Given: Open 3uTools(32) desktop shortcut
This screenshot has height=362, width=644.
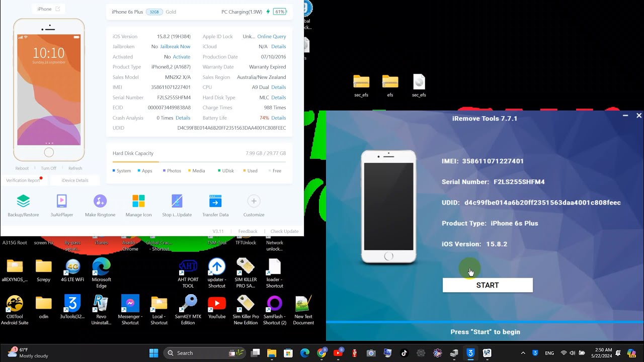Looking at the screenshot, I should pyautogui.click(x=72, y=307).
